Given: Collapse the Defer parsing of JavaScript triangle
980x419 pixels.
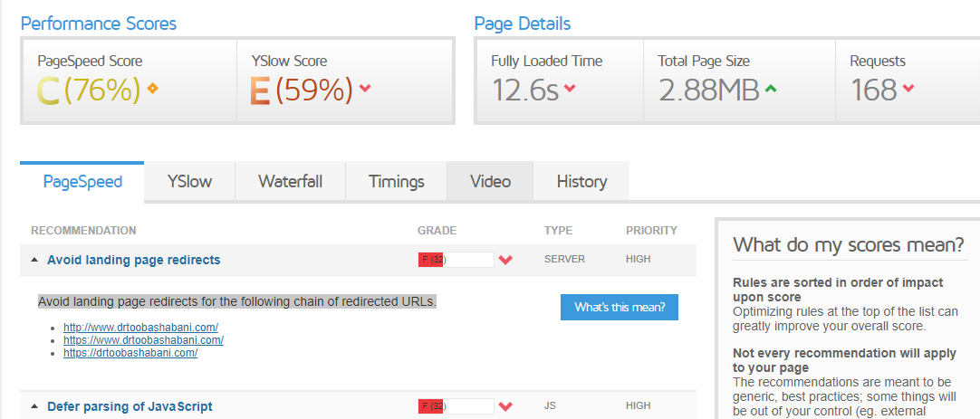Looking at the screenshot, I should tap(34, 407).
